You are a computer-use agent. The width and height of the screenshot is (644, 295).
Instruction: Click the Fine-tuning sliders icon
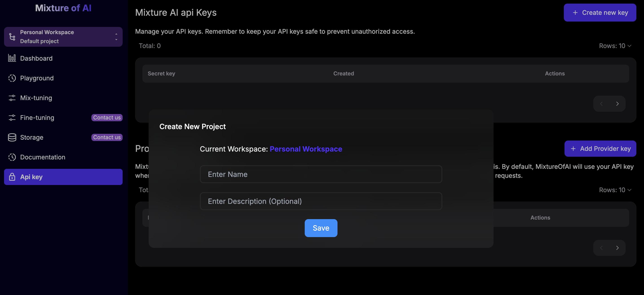point(12,117)
